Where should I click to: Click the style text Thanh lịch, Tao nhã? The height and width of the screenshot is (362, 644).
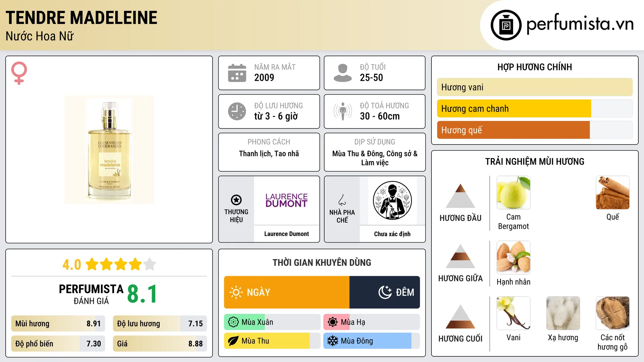point(269,154)
